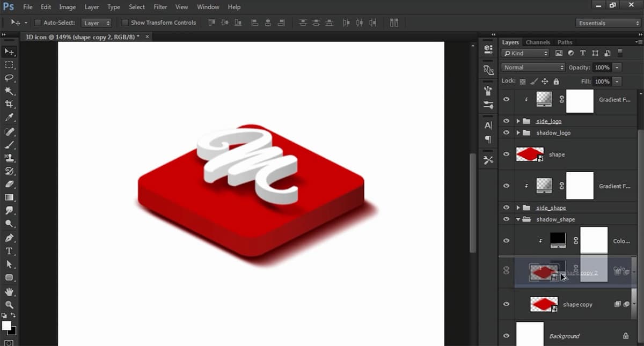Switch to the Channels tab

(538, 42)
